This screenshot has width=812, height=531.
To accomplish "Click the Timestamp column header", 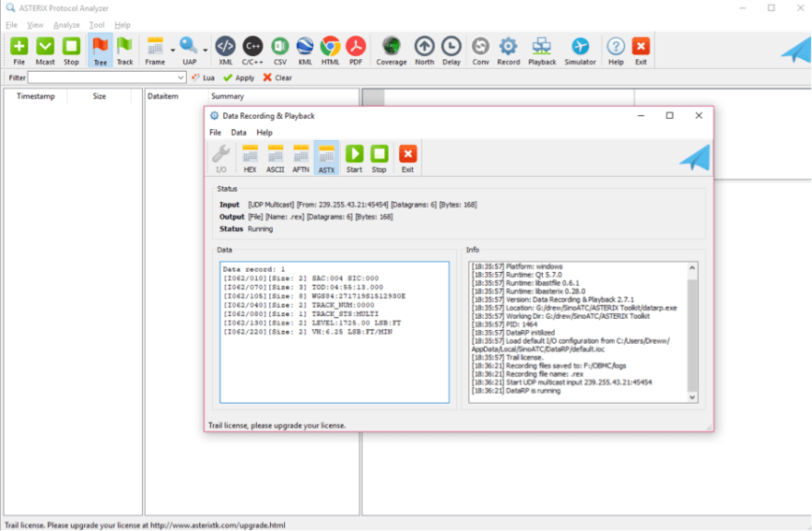I will click(35, 96).
